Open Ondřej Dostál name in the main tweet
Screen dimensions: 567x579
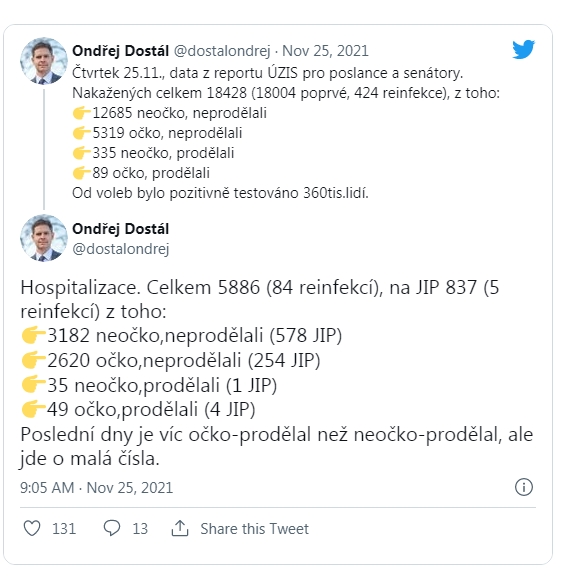pos(120,229)
